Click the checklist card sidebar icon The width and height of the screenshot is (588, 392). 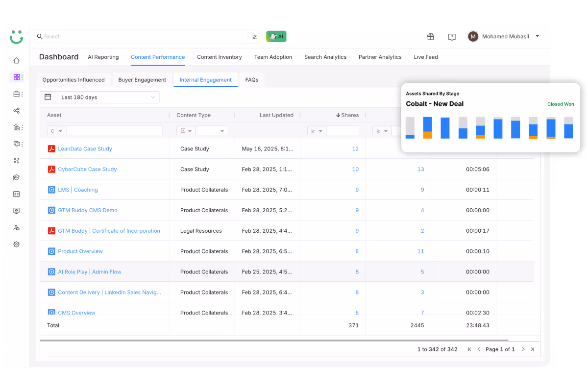pos(16,194)
